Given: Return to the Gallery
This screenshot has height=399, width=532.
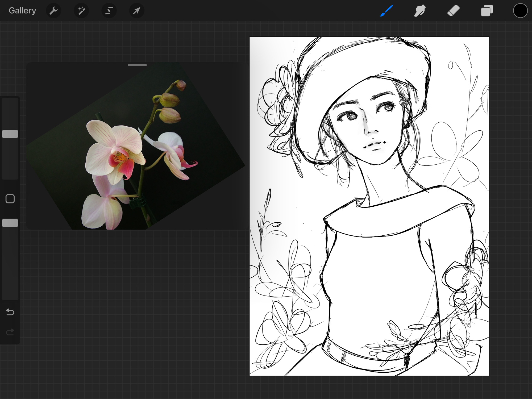Looking at the screenshot, I should click(22, 11).
